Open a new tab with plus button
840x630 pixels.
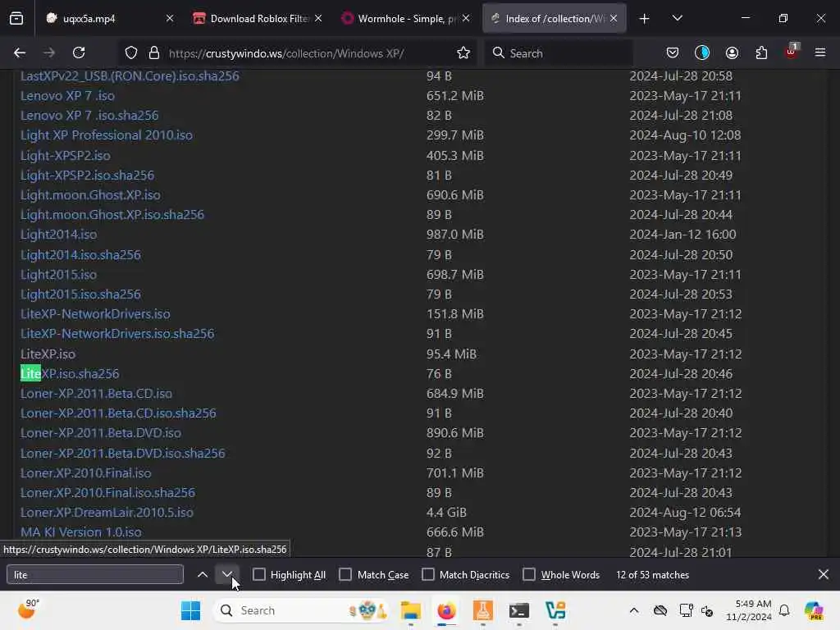point(645,19)
